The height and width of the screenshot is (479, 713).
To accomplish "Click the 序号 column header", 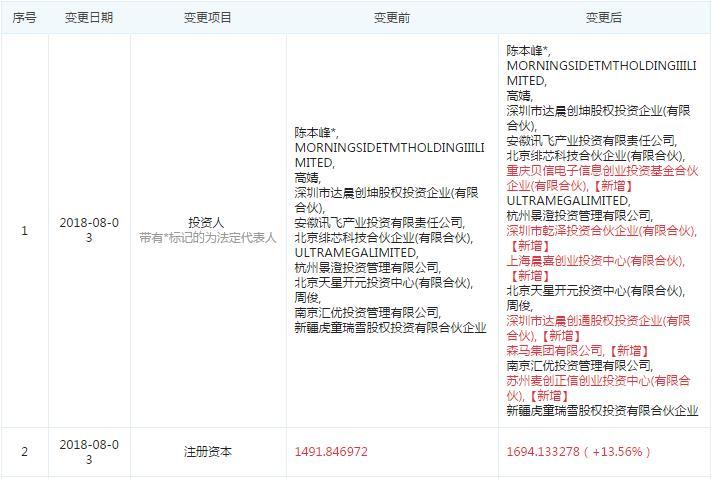I will pyautogui.click(x=25, y=18).
